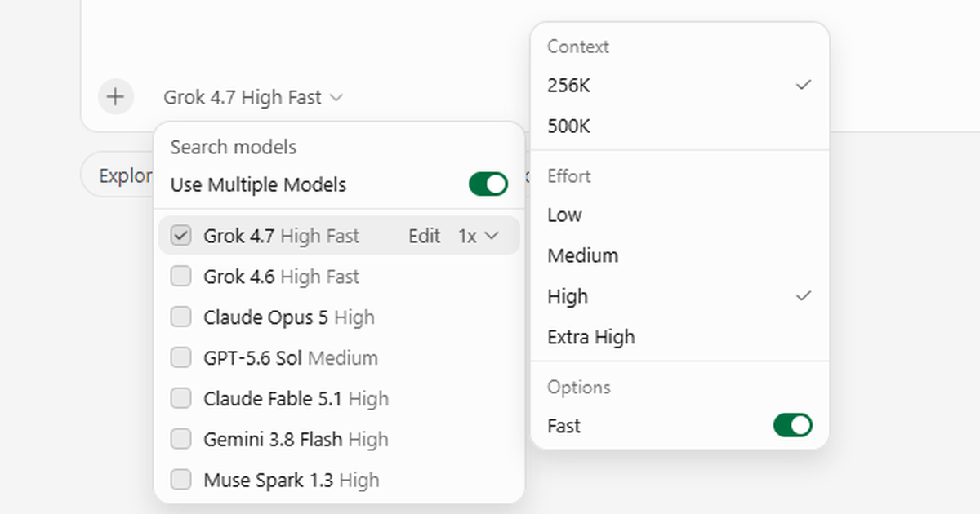The height and width of the screenshot is (514, 980).
Task: Click the Claude Fable 5.1 High label
Action: 296,399
